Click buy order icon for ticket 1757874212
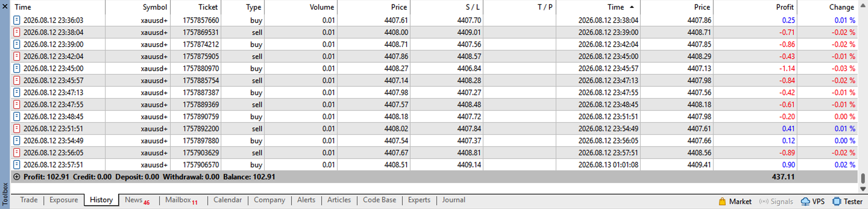Image resolution: width=868 pixels, height=209 pixels. (17, 45)
